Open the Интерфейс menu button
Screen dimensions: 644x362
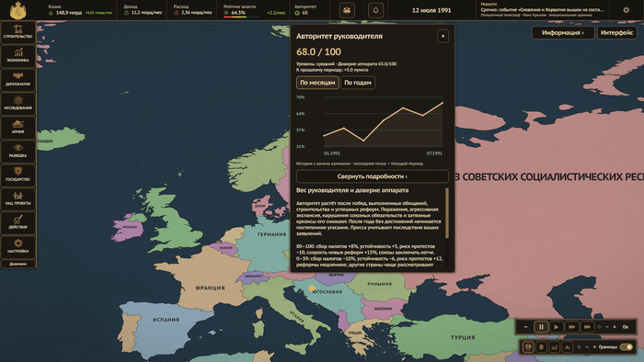pyautogui.click(x=616, y=32)
